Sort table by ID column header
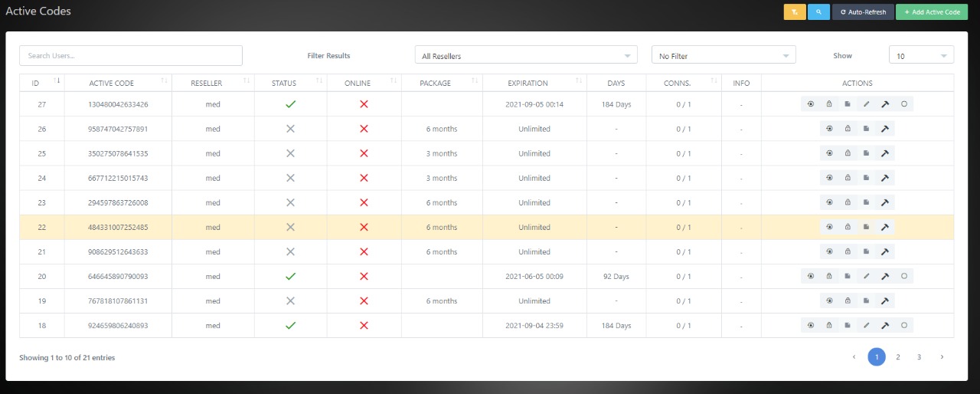The image size is (980, 394). [x=42, y=83]
